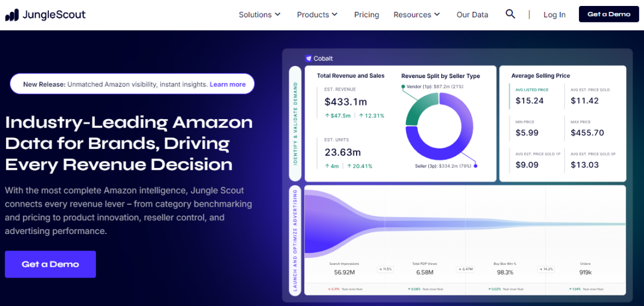Screen dimensions: 644x306
Task: Click the purple Get a Demo hero button
Action: 51,264
